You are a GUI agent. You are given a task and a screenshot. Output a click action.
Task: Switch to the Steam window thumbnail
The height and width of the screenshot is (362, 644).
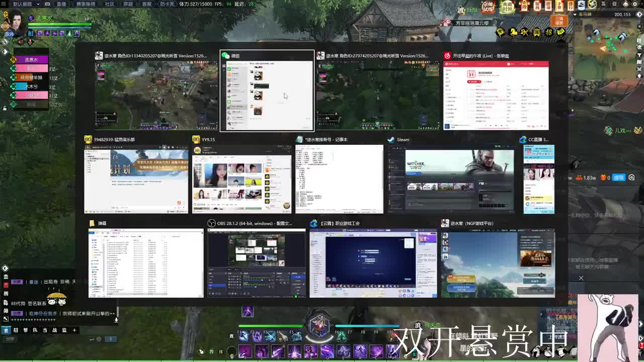(x=451, y=175)
